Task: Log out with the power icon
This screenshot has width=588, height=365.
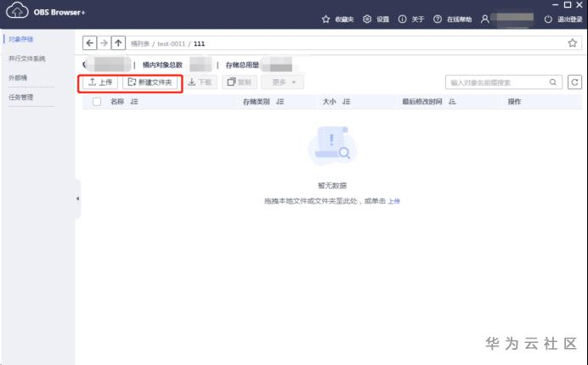Action: coord(548,20)
